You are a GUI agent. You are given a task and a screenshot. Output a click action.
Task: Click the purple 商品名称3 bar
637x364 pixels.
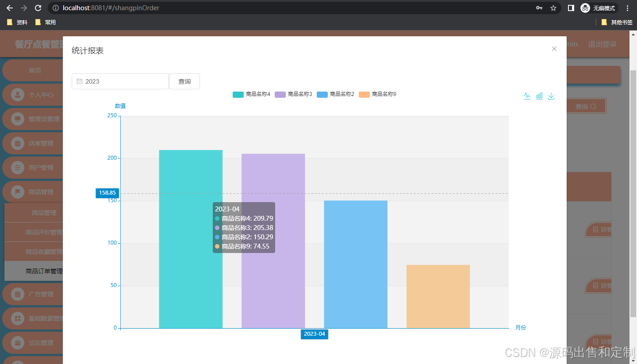click(273, 241)
